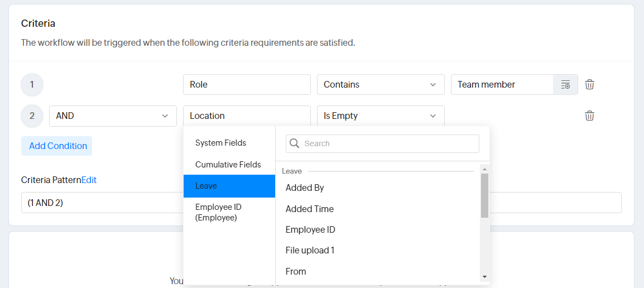Select System Fields category

(x=220, y=143)
